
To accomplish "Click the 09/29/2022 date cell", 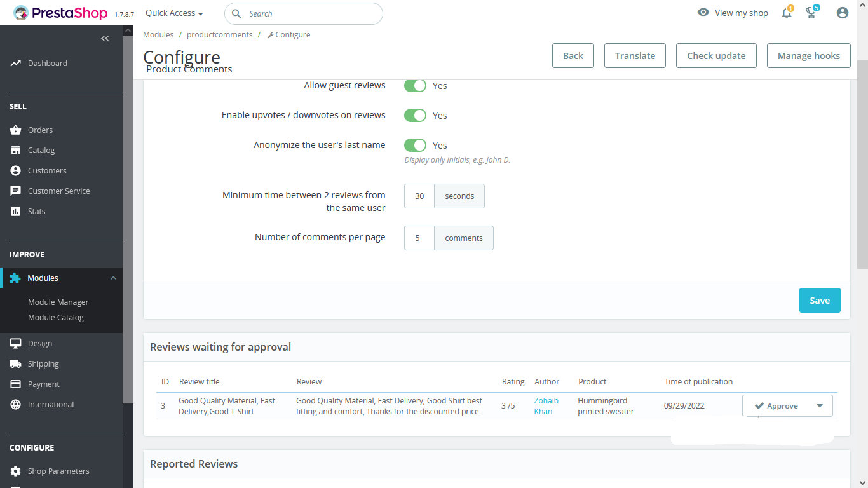I will tap(684, 406).
